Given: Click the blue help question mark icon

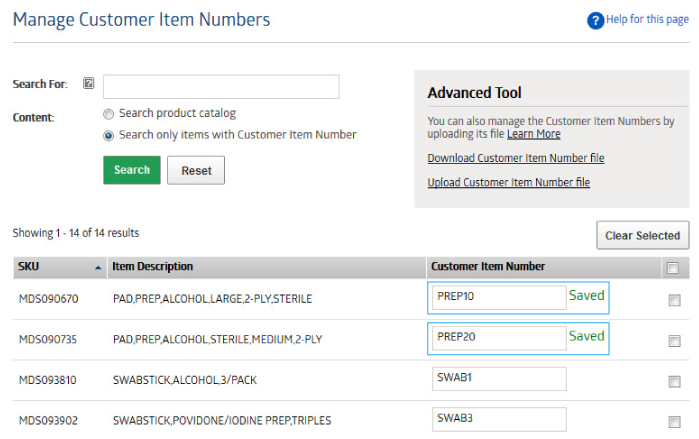Looking at the screenshot, I should (595, 21).
